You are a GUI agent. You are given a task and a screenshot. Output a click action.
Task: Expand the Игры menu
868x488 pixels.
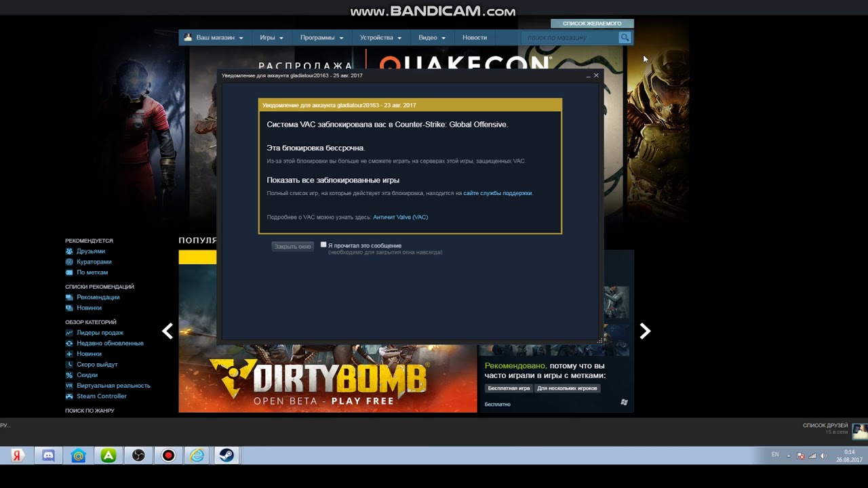[x=271, y=38]
